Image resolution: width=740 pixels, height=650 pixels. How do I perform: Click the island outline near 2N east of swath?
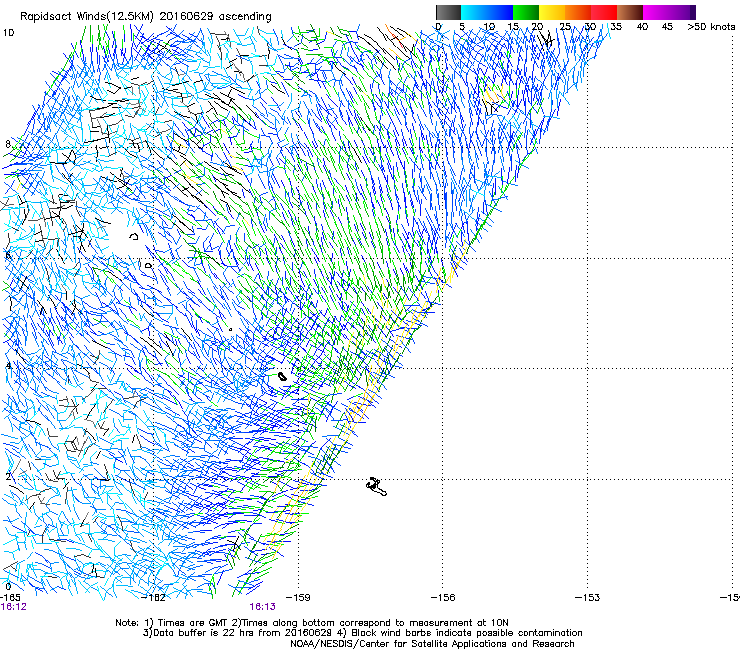click(376, 487)
